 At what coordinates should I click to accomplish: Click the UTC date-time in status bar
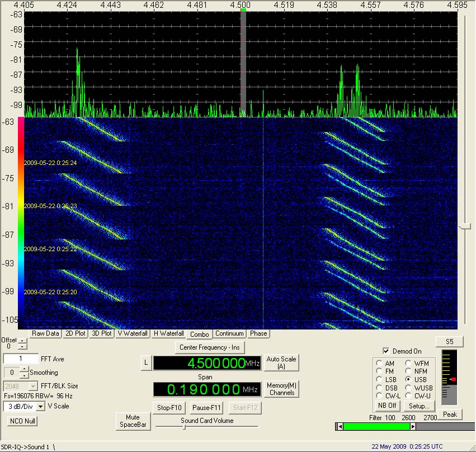407,446
